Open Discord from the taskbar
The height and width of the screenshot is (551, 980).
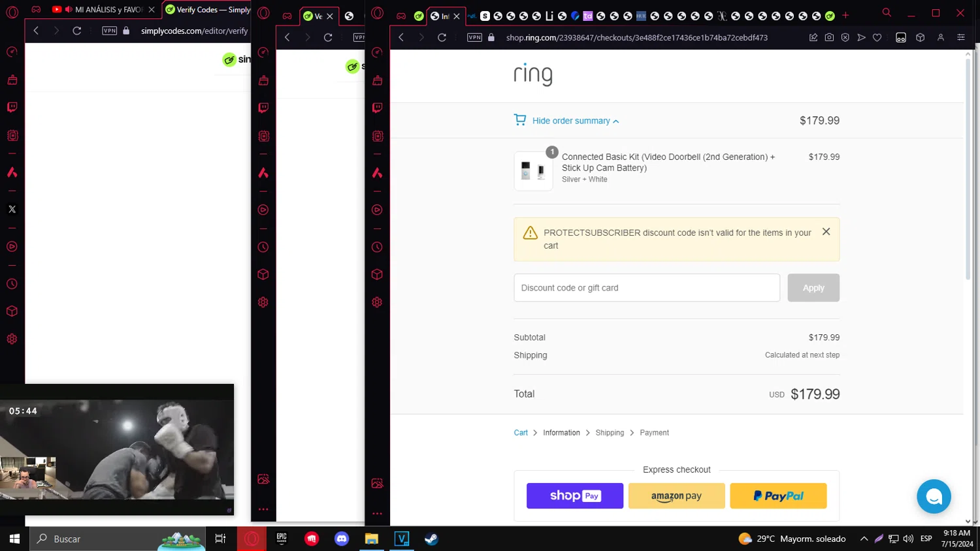[x=342, y=539]
